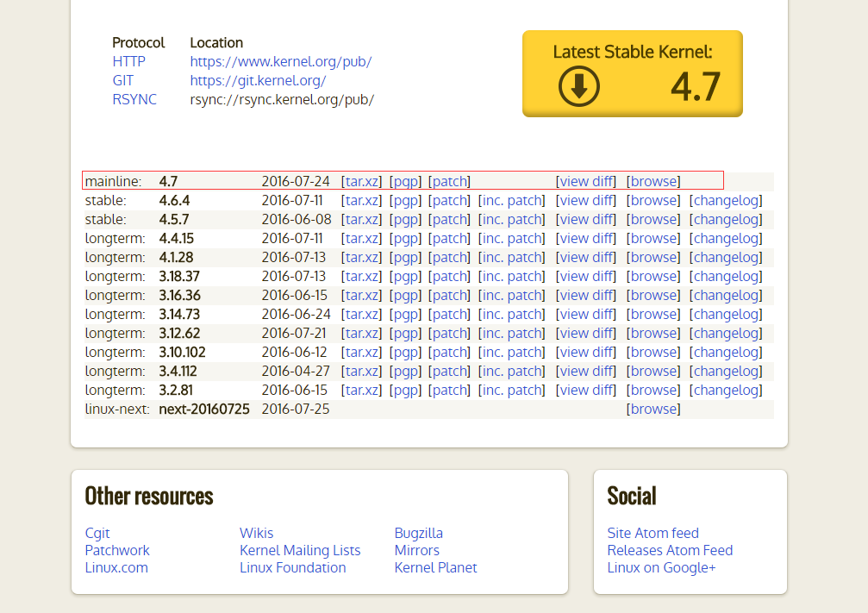Screen dimensions: 868x613
Task: View diff for stable 4.5.7
Action: click(585, 219)
